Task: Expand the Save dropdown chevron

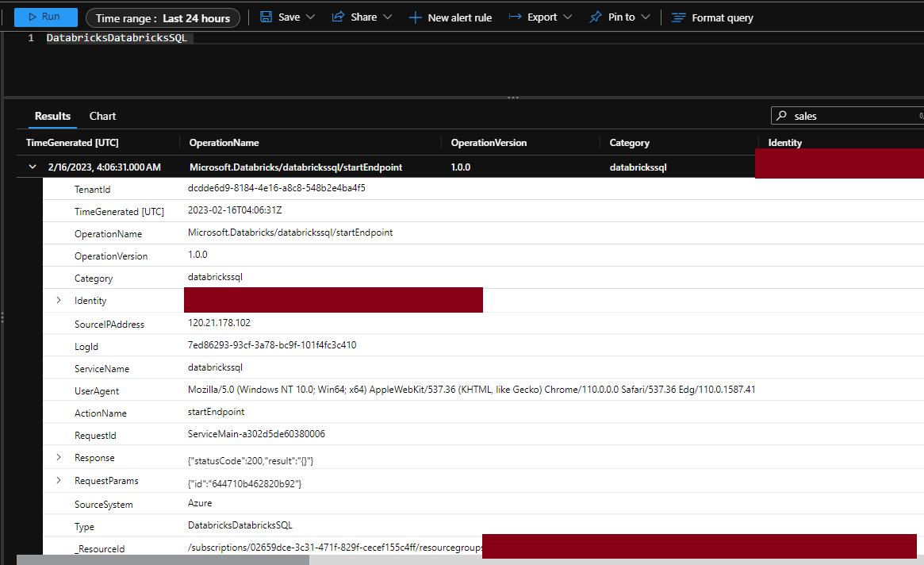Action: 311,17
